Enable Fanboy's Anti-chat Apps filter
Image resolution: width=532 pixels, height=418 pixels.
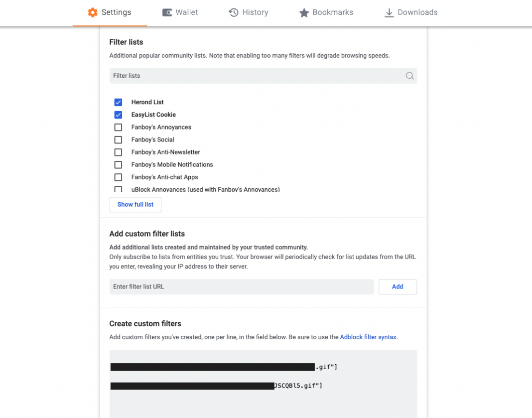click(118, 177)
